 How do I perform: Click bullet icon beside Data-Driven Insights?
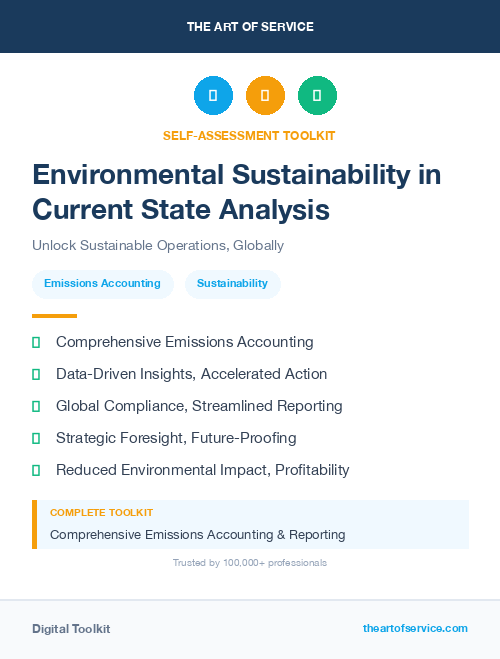[36, 374]
